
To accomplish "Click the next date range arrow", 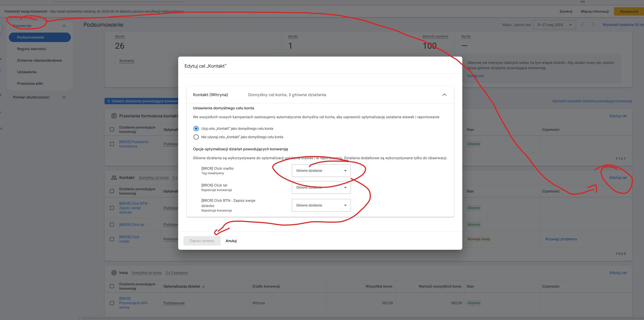I will (x=593, y=25).
